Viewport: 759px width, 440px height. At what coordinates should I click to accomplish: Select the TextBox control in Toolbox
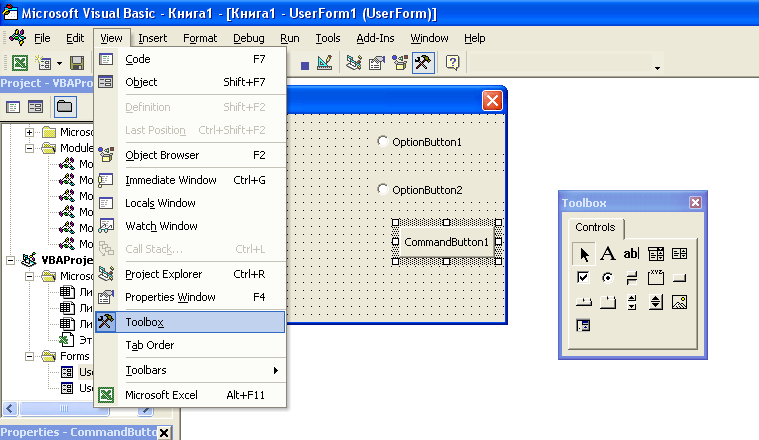[631, 254]
